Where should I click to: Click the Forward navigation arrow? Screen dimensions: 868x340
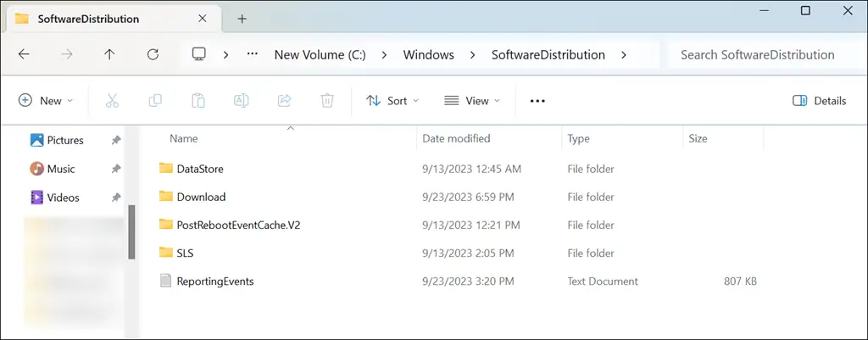click(x=66, y=54)
